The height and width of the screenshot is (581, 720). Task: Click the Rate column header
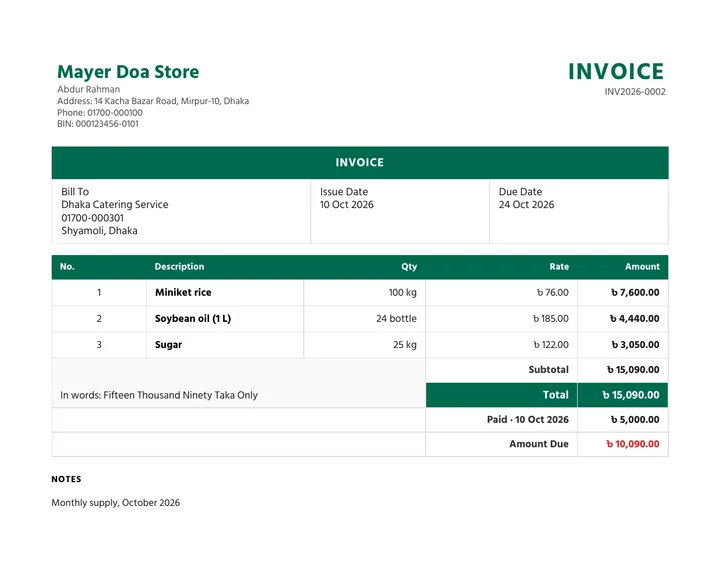559,266
